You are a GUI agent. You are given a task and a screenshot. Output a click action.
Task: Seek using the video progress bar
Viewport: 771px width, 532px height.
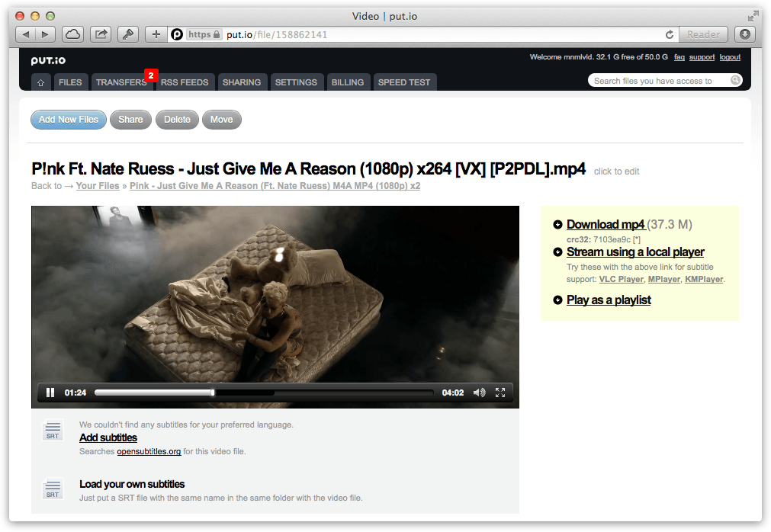coord(264,393)
